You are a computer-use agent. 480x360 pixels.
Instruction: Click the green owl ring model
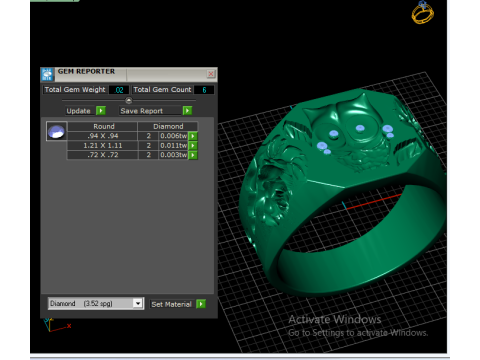pos(343,193)
